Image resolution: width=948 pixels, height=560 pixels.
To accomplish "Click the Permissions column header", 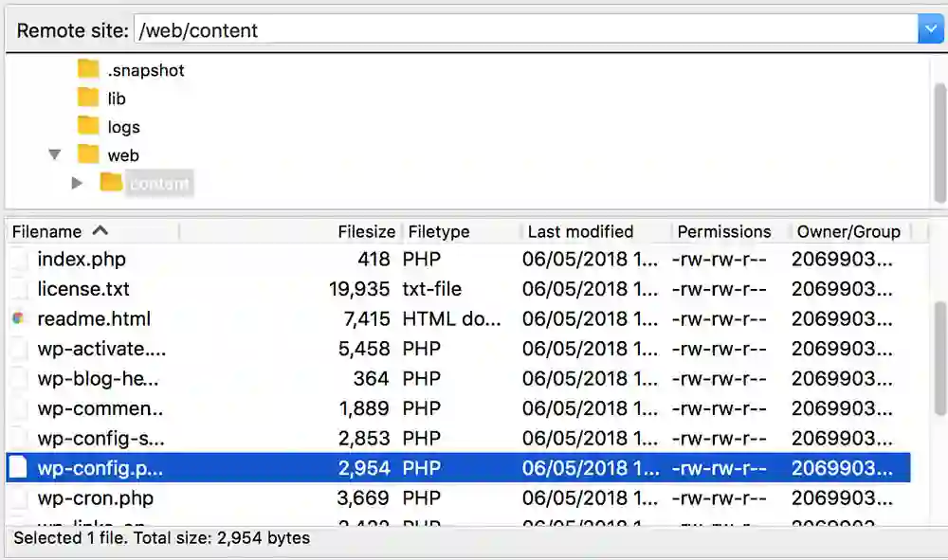I will tap(724, 231).
